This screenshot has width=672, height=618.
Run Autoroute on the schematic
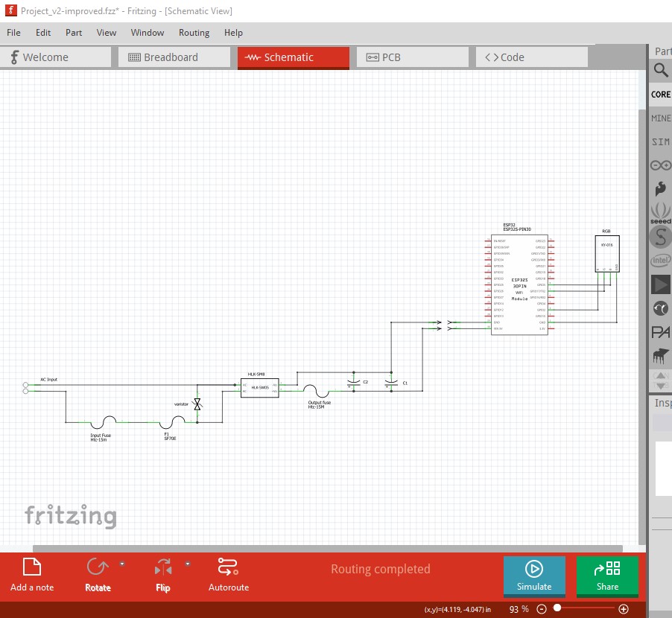pyautogui.click(x=229, y=575)
